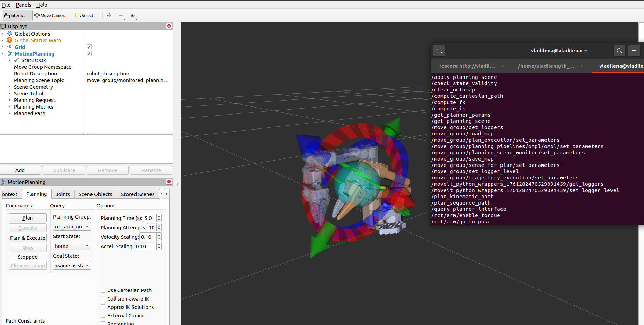Click the Add display button
Screen dimensions: 644x325
pyautogui.click(x=20, y=170)
